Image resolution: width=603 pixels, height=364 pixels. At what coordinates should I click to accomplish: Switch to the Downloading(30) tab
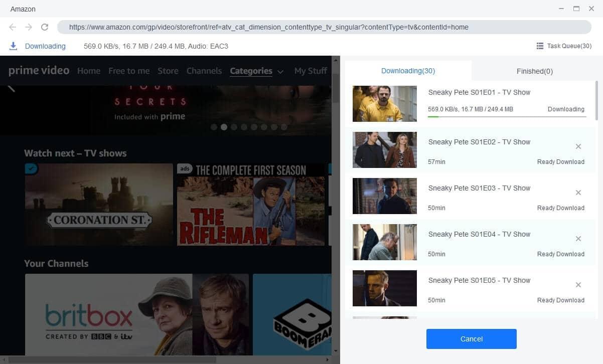click(x=408, y=71)
